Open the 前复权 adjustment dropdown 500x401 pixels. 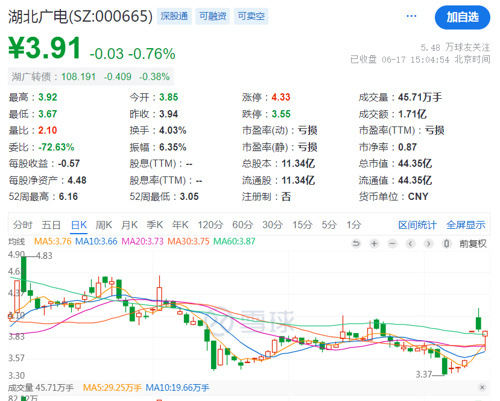(x=473, y=244)
